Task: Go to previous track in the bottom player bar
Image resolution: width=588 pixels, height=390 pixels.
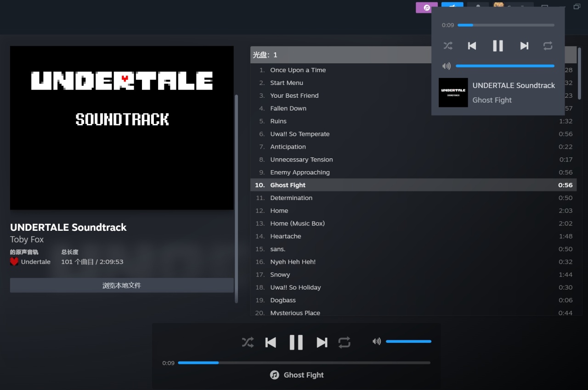Action: pyautogui.click(x=271, y=342)
